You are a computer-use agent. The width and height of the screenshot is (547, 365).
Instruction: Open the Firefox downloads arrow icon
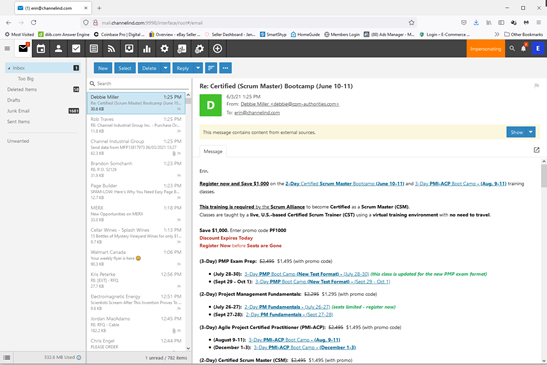click(476, 23)
